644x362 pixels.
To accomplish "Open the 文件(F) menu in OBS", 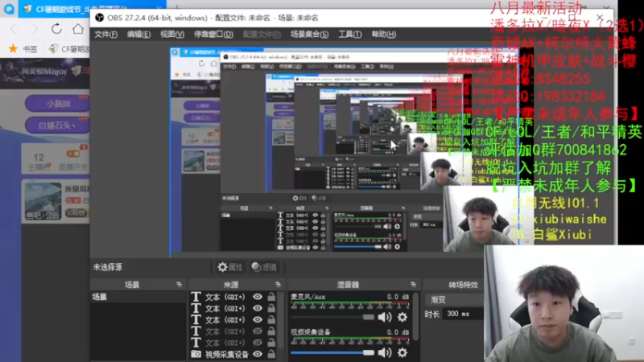I will pyautogui.click(x=106, y=35).
